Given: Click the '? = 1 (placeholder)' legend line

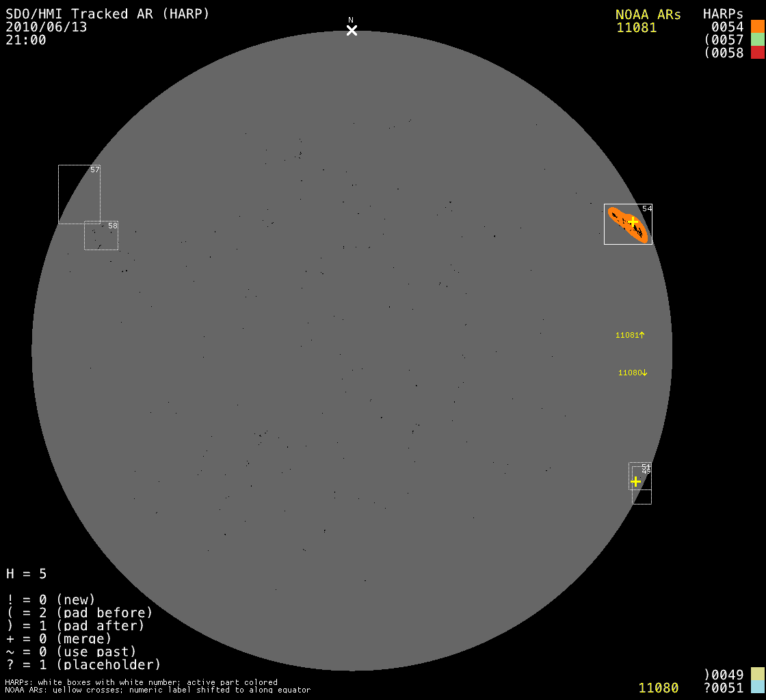Looking at the screenshot, I should 83,664.
